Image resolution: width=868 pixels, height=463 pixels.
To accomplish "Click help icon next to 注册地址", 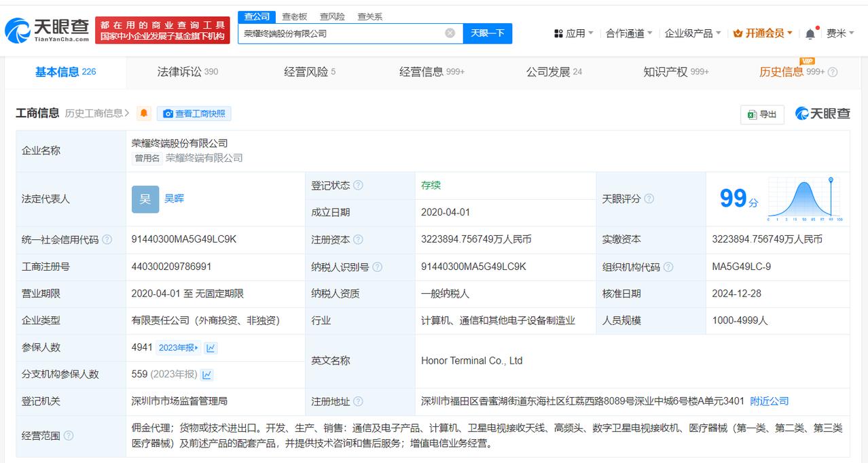I will click(x=358, y=402).
